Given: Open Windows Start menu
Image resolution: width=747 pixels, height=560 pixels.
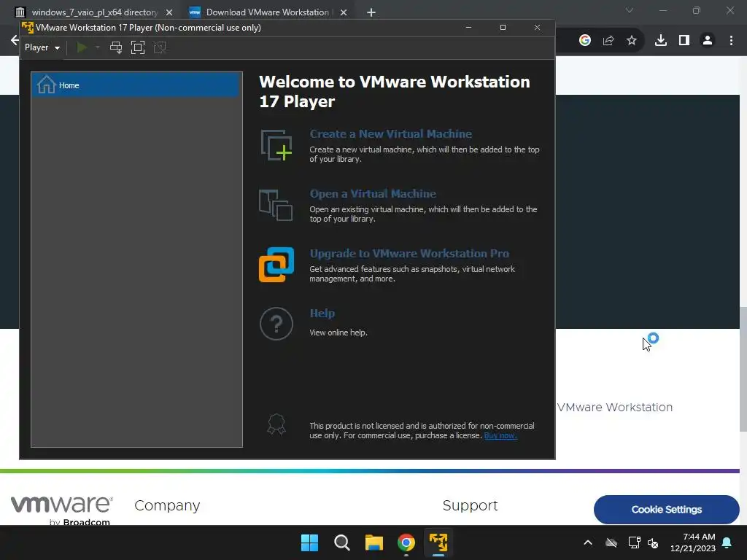Looking at the screenshot, I should [x=309, y=542].
